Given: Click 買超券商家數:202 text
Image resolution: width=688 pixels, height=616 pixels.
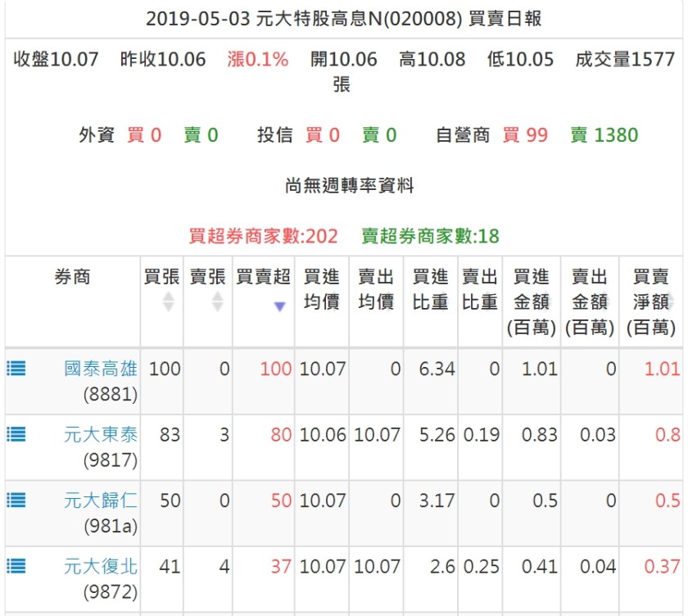Looking at the screenshot, I should pyautogui.click(x=263, y=236).
